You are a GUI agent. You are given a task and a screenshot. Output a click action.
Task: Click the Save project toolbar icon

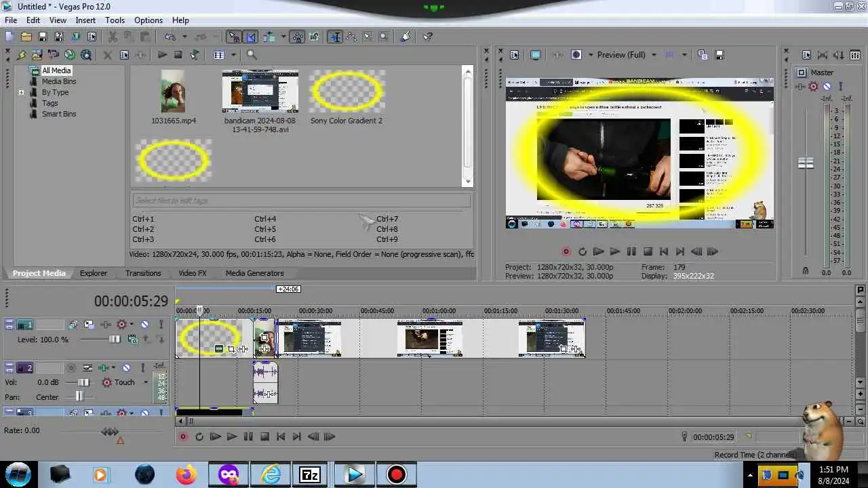[x=42, y=37]
